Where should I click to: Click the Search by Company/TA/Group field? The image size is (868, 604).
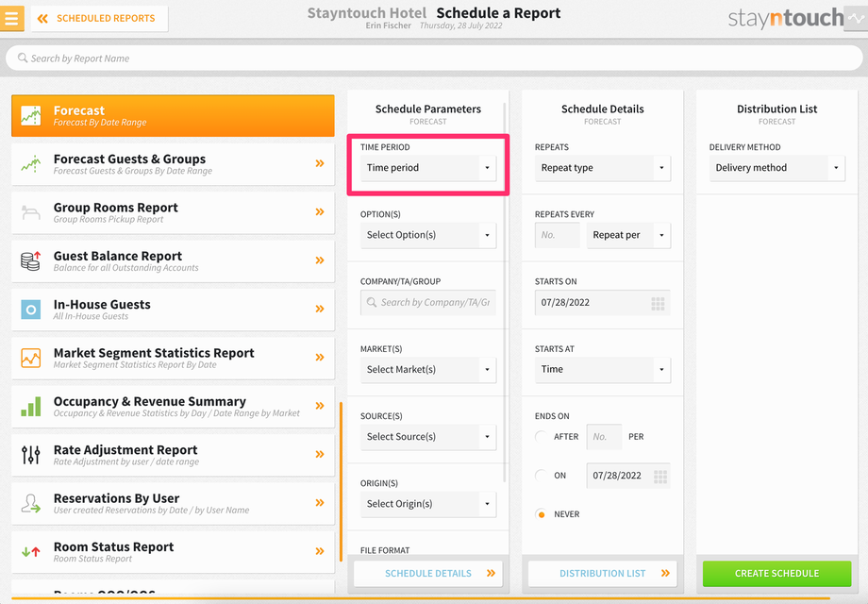pos(428,302)
